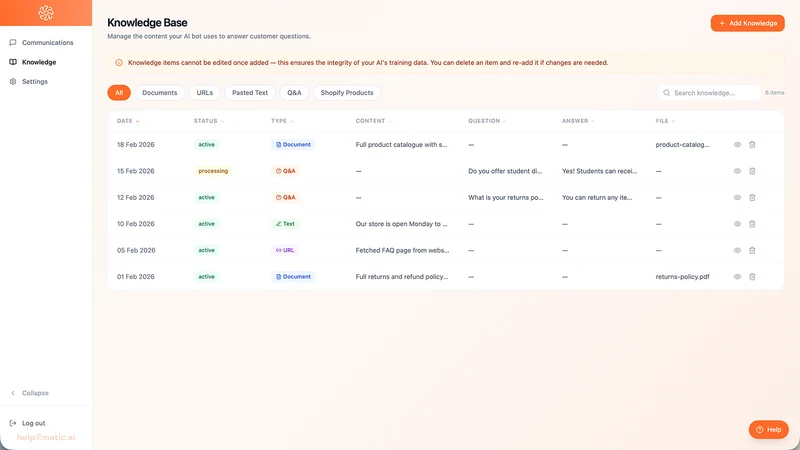Click the Document type badge for 01 Feb 2026

(x=293, y=277)
